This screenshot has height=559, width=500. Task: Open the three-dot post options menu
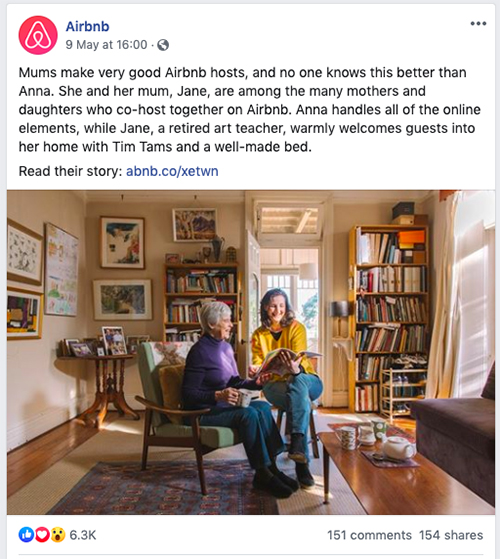tap(478, 24)
